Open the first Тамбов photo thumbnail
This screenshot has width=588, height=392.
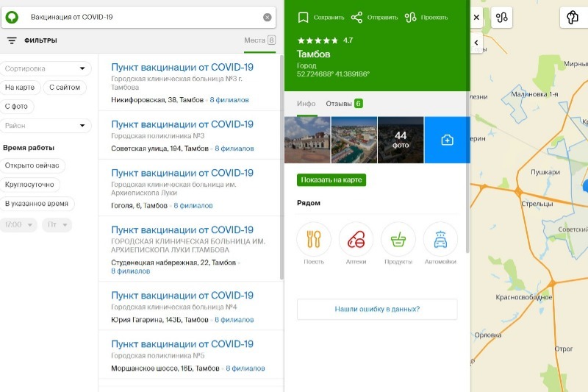click(307, 140)
